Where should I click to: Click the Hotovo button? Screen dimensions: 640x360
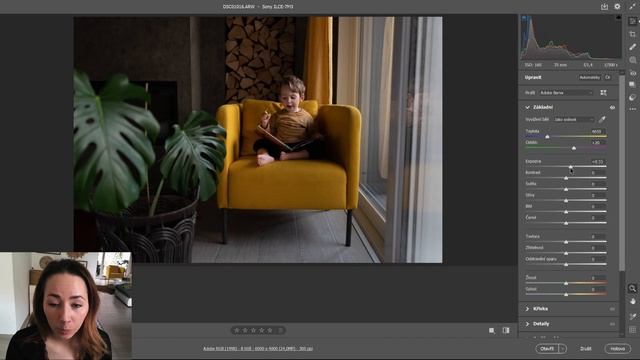(x=618, y=349)
